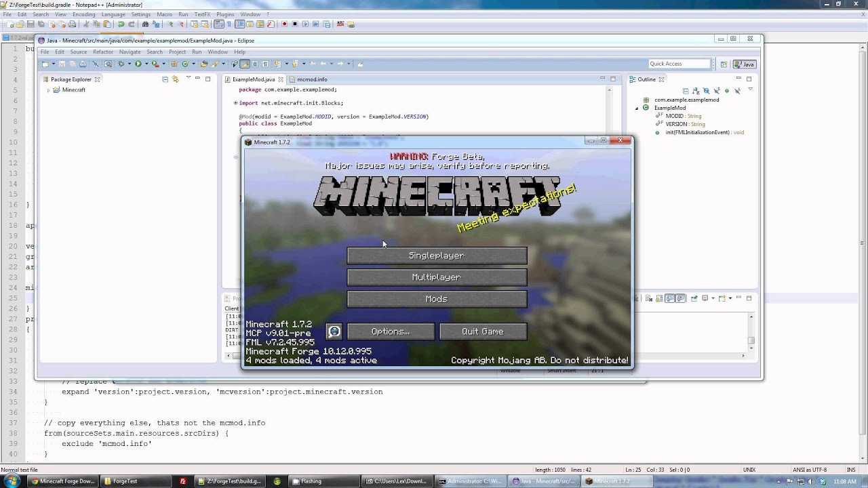Click the Outline Collapse All icon

pyautogui.click(x=686, y=91)
